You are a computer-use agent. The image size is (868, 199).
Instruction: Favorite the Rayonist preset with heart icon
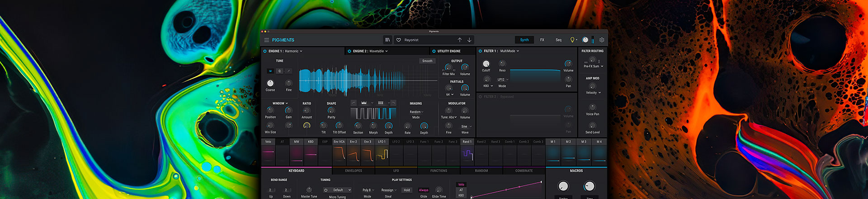pyautogui.click(x=398, y=40)
